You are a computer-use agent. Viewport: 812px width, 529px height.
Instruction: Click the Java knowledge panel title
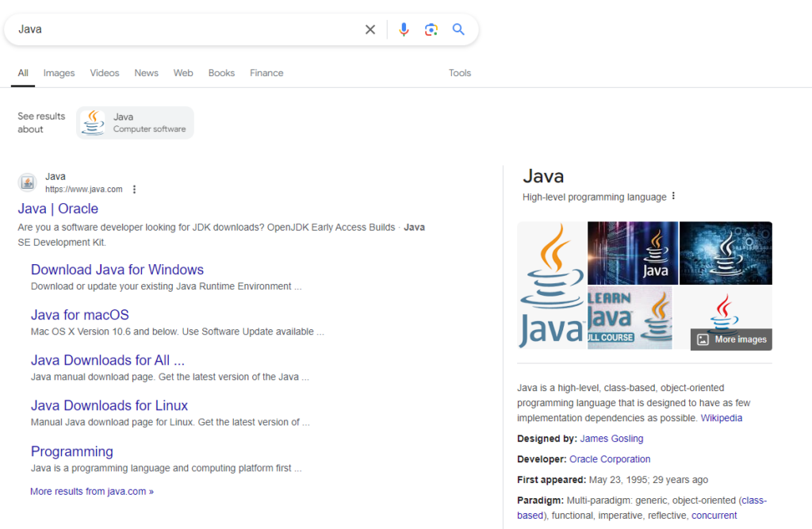(x=543, y=176)
